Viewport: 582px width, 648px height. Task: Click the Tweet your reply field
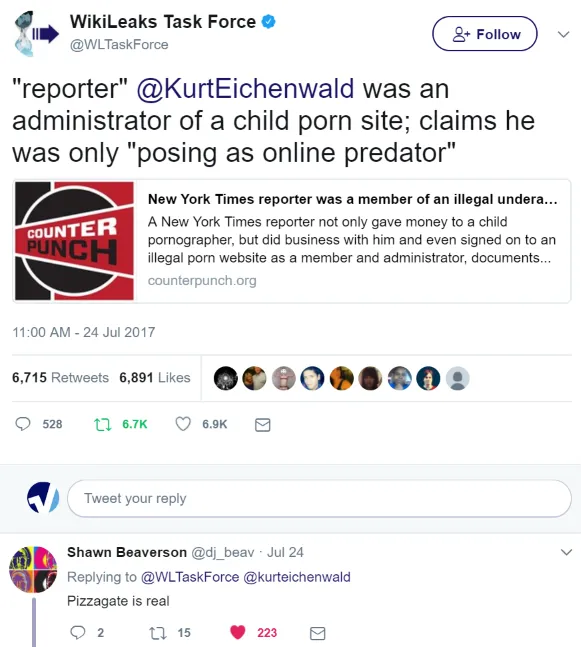(x=319, y=498)
